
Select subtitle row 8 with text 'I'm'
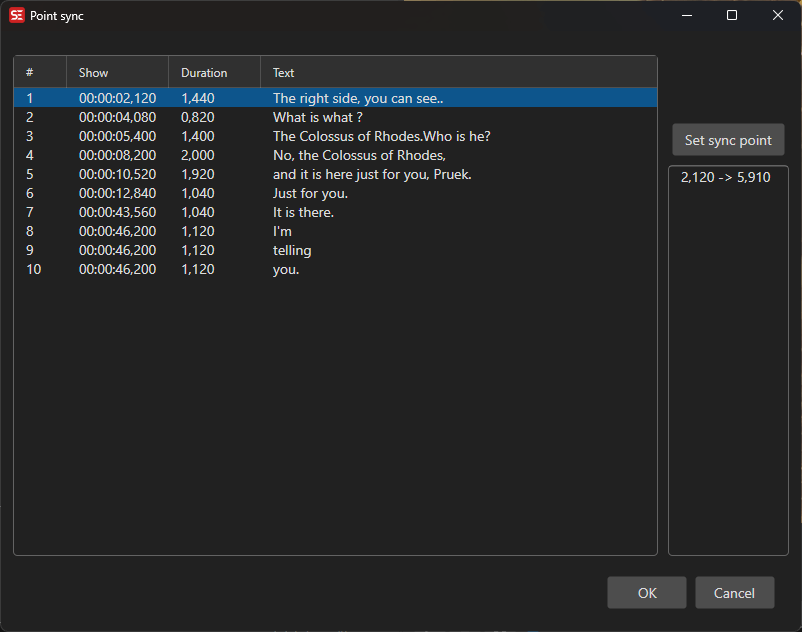point(282,231)
